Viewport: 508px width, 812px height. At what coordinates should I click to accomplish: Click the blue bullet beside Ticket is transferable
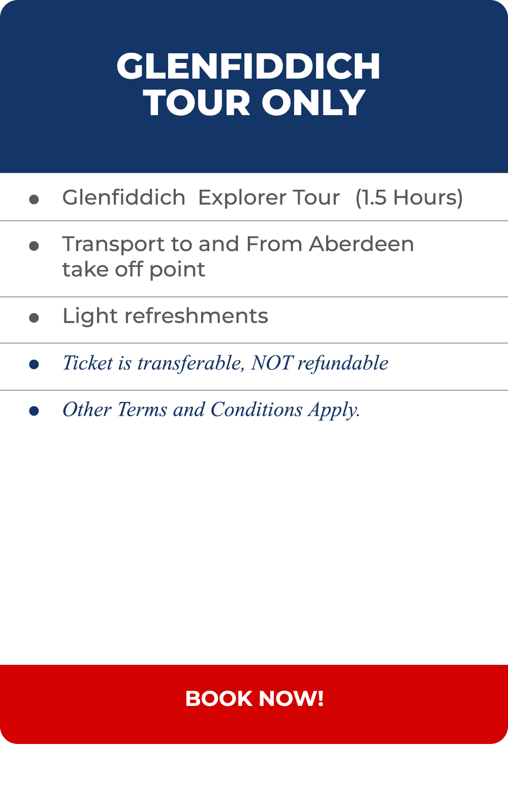pyautogui.click(x=34, y=364)
